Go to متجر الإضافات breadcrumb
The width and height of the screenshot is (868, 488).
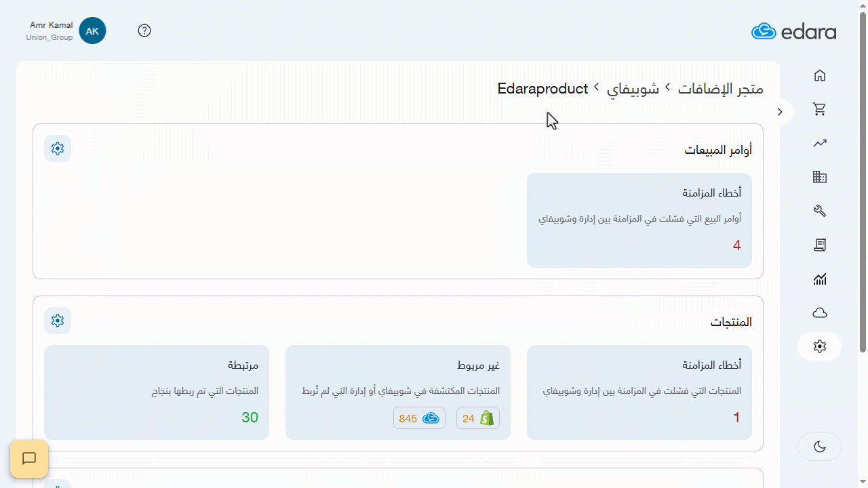click(721, 89)
